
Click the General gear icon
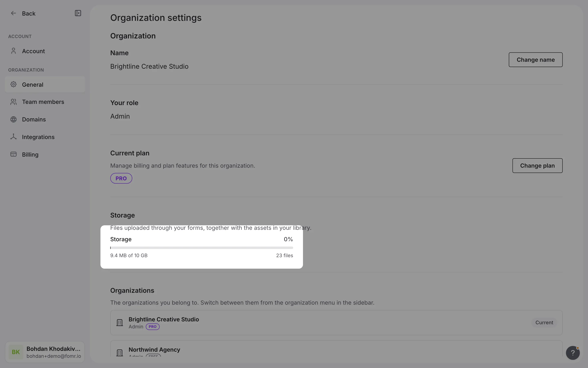[13, 84]
